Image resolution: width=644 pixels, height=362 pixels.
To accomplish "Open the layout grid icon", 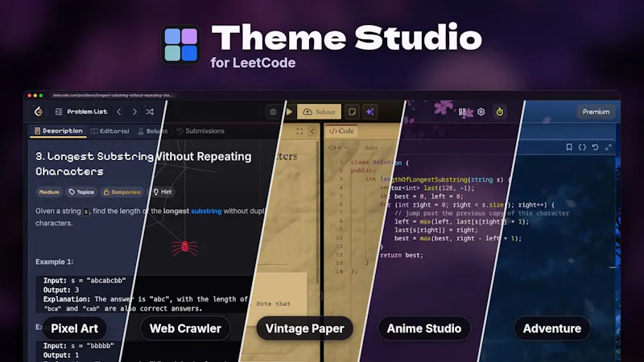I will [462, 112].
